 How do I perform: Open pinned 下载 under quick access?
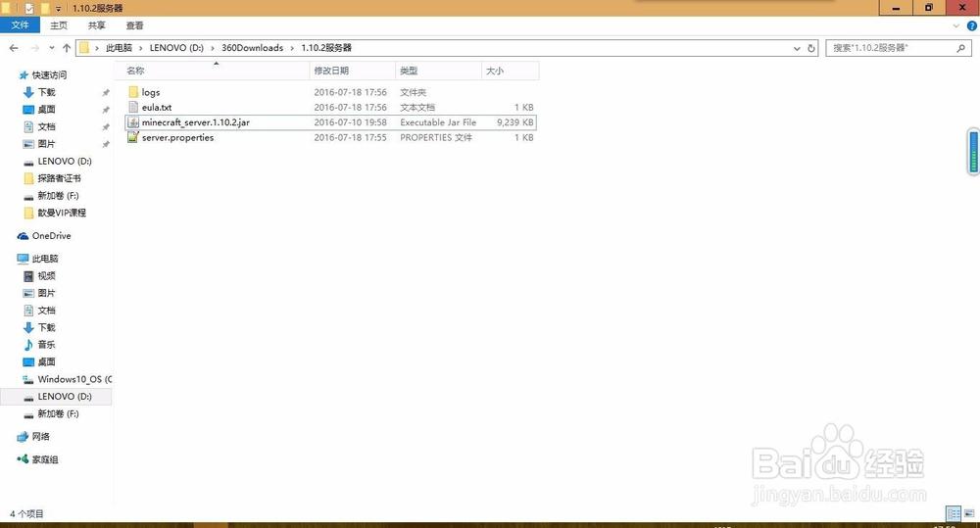[46, 92]
